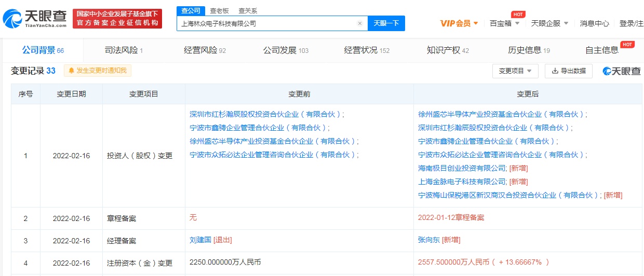Click 2022-01-12章程备案 text

click(x=451, y=217)
